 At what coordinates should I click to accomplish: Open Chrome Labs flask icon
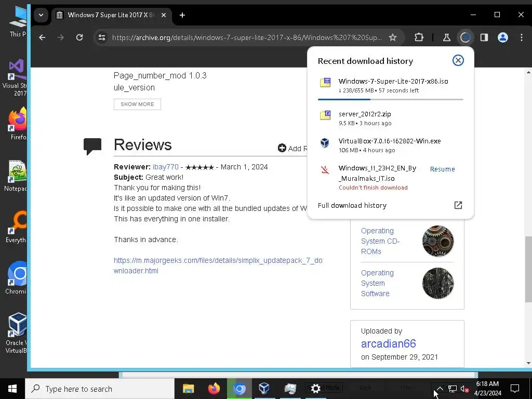pos(446,37)
